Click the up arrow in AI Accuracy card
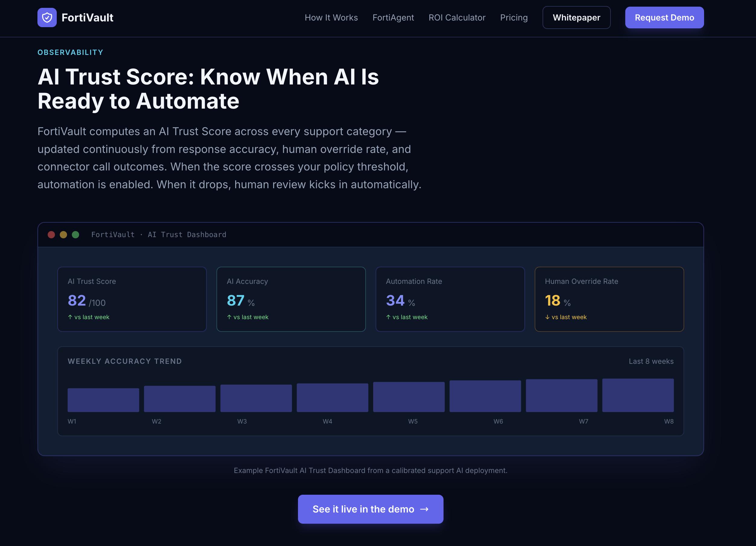756x546 pixels. tap(229, 317)
